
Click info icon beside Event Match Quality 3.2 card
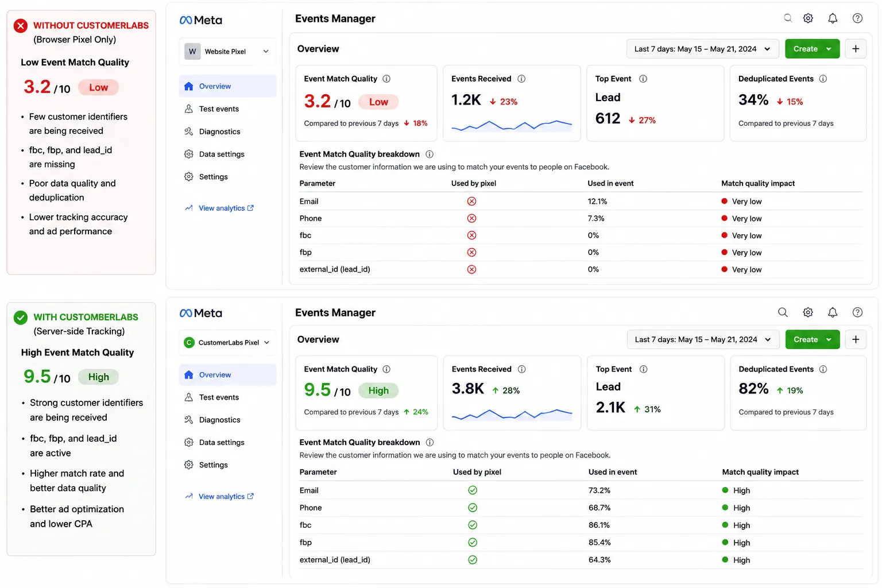click(386, 79)
